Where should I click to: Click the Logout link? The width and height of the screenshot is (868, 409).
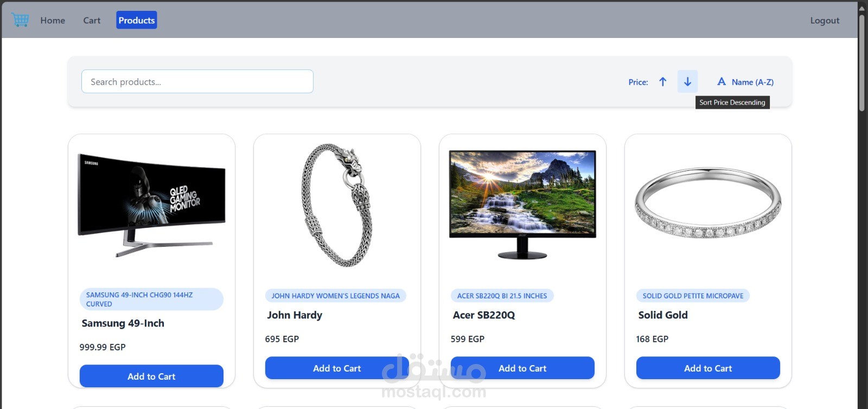click(825, 20)
